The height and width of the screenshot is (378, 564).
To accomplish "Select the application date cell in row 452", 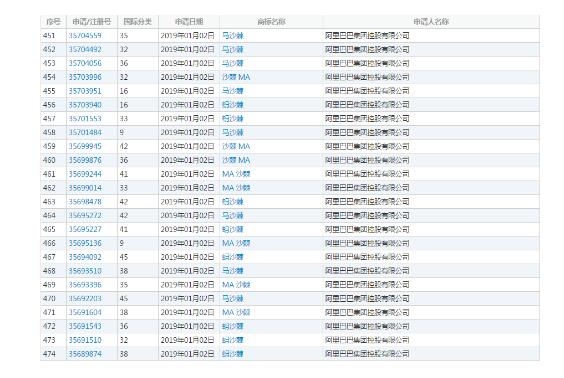I will [189, 49].
